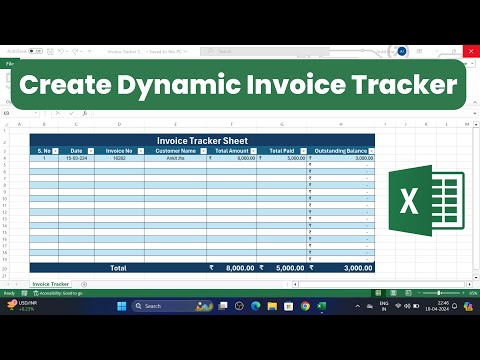The width and height of the screenshot is (480, 360).
Task: Open the S. No filter dropdown
Action: (x=55, y=151)
